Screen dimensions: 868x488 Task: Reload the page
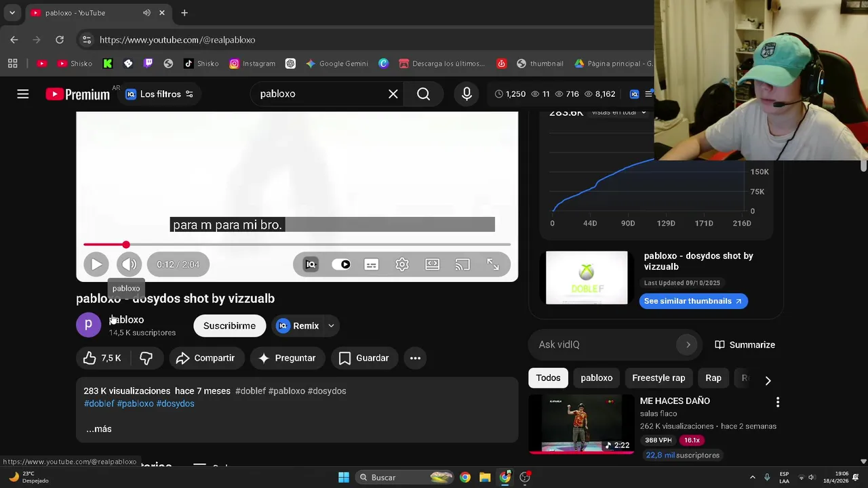tap(60, 40)
